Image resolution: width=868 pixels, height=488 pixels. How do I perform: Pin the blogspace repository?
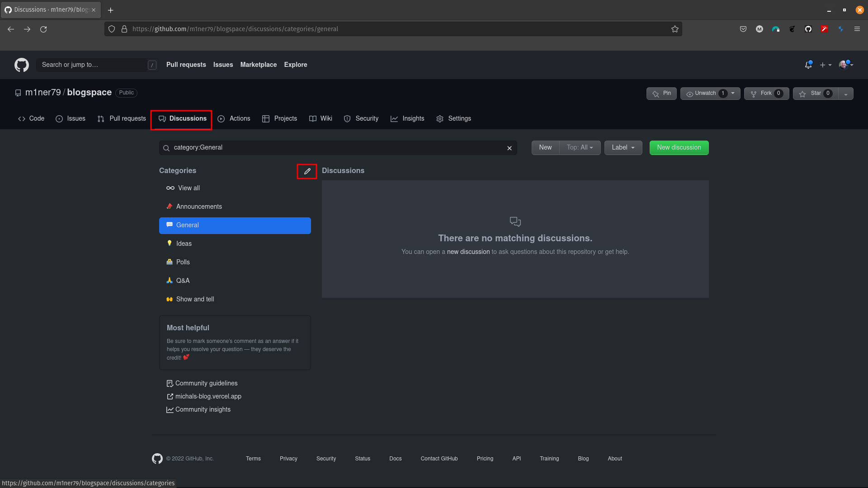click(661, 94)
